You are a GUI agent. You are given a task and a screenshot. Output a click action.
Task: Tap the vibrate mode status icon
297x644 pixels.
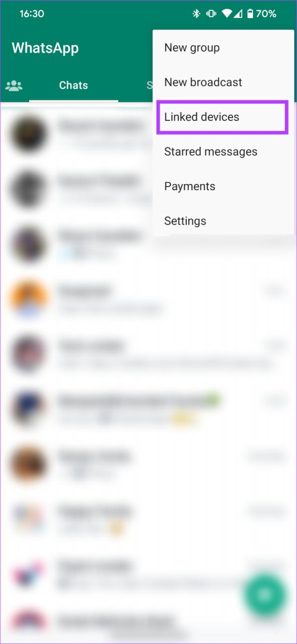(212, 14)
